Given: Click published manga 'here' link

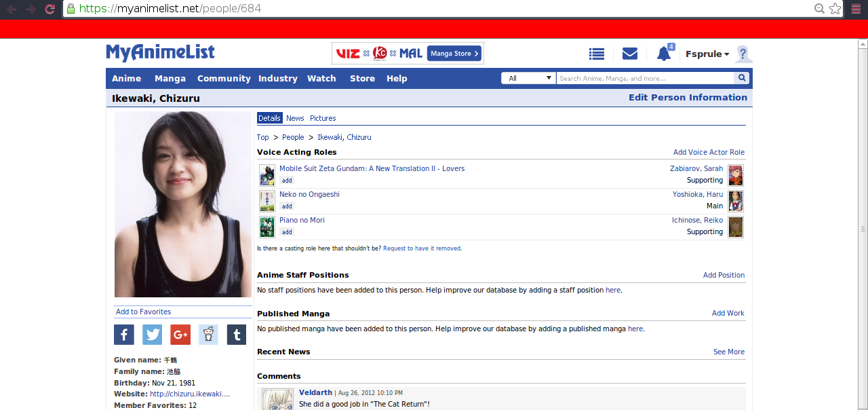Looking at the screenshot, I should click(635, 329).
